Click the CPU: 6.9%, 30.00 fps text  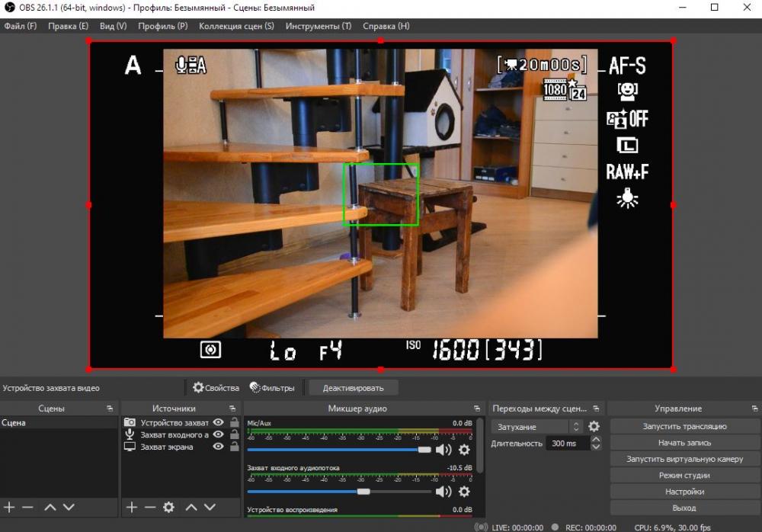click(x=672, y=527)
